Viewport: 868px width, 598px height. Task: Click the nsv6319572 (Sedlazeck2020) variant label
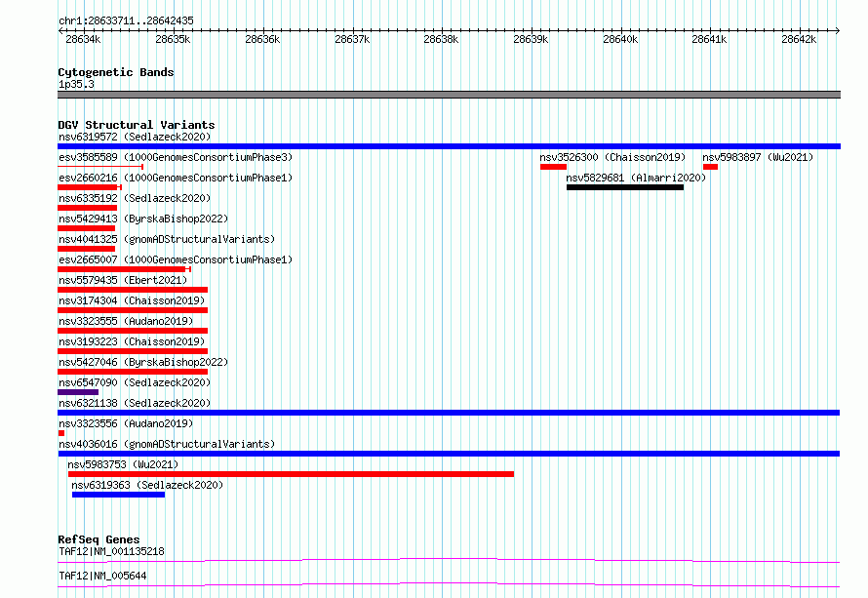click(135, 137)
